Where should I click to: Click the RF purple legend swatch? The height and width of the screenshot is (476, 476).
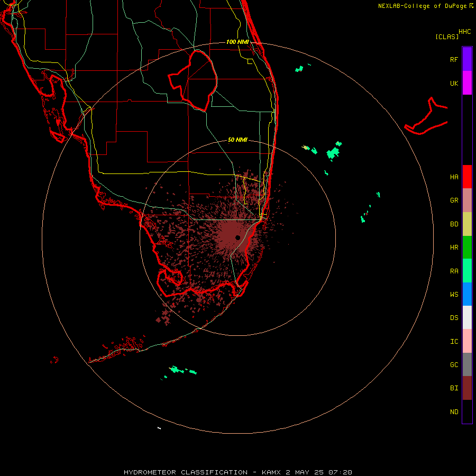(x=467, y=59)
